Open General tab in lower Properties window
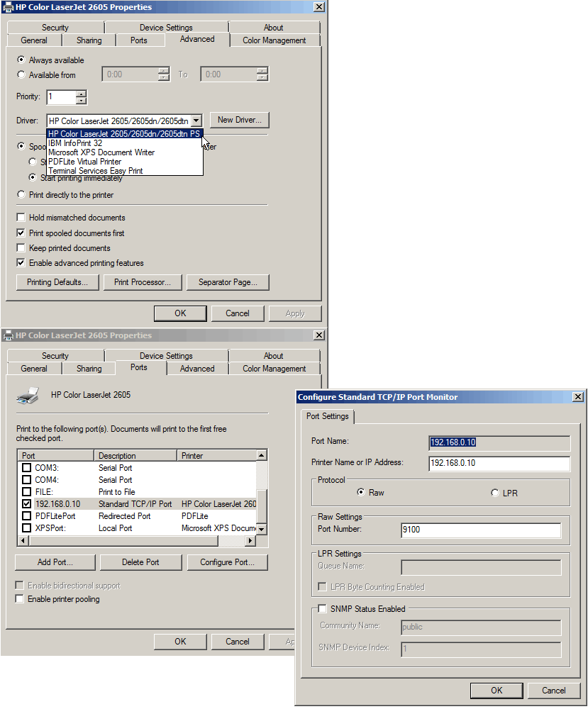The height and width of the screenshot is (709, 588). [x=34, y=369]
